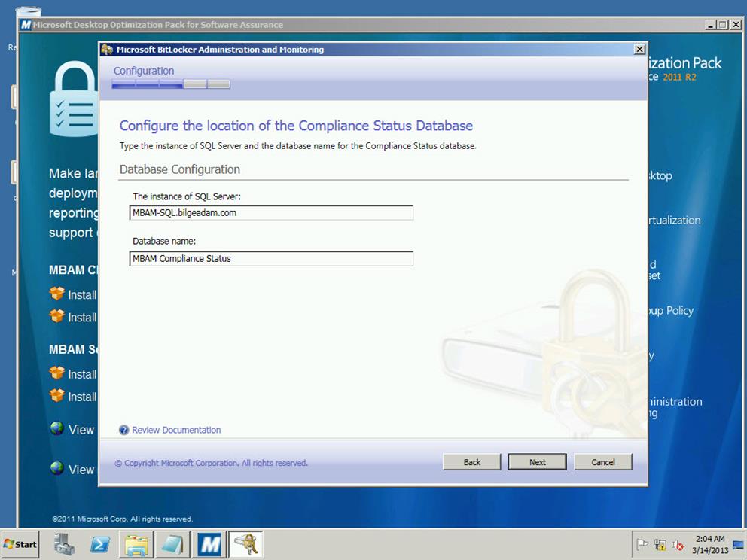
Task: Close the BitLocker Administration and Monitoring dialog
Action: (x=639, y=49)
